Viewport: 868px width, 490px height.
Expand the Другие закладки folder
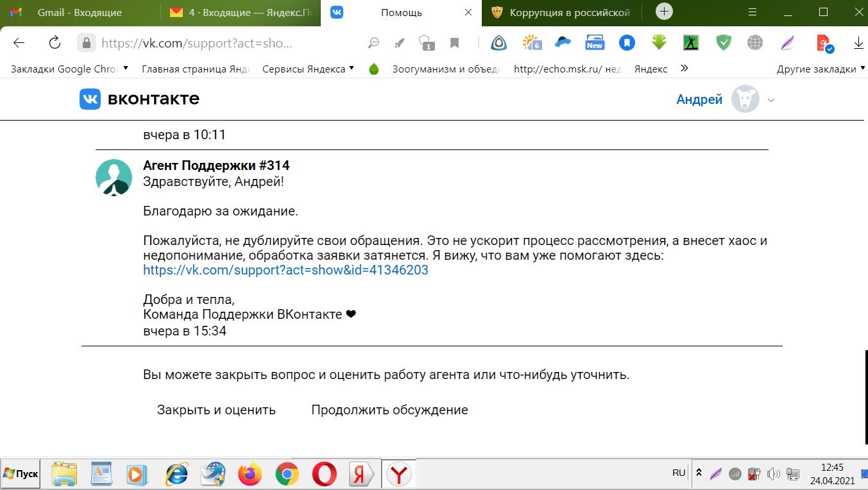[821, 69]
